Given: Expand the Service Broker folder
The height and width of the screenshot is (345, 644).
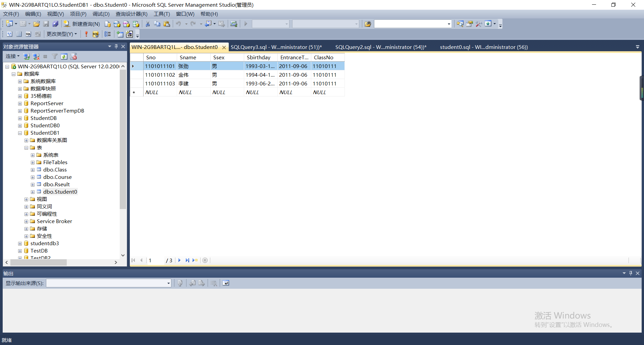Looking at the screenshot, I should 26,221.
